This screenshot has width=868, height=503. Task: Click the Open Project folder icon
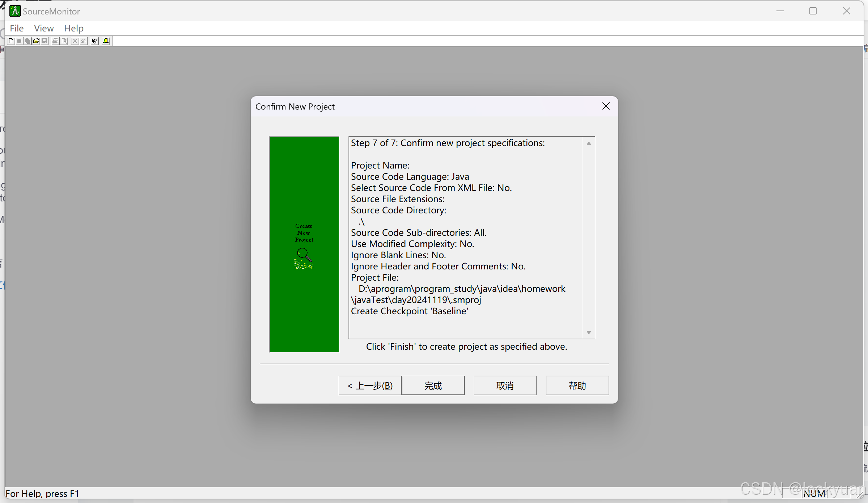point(36,41)
